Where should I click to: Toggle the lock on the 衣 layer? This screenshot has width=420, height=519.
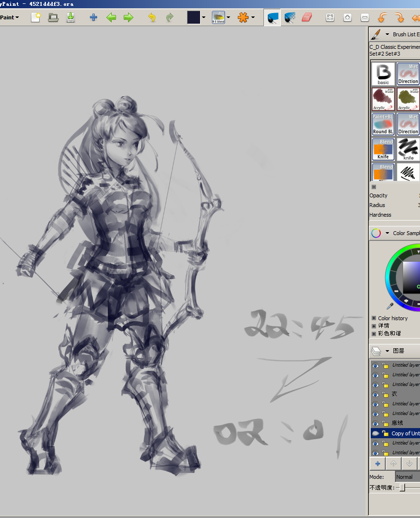tap(385, 394)
